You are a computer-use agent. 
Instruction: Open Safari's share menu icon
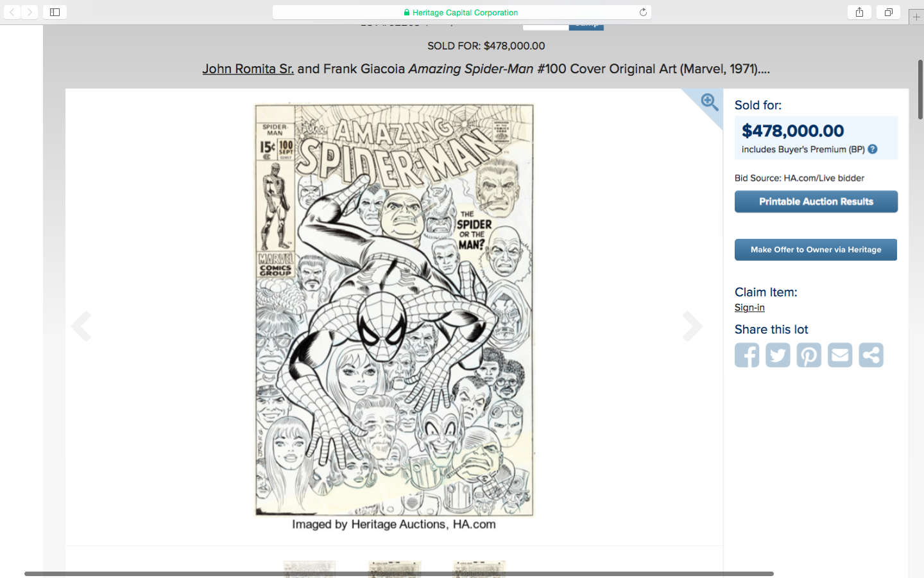click(859, 12)
